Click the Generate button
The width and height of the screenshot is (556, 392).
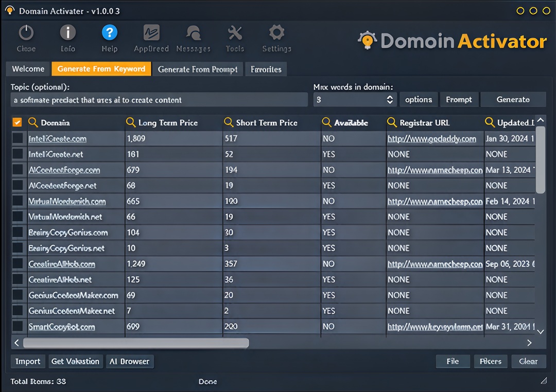(513, 100)
